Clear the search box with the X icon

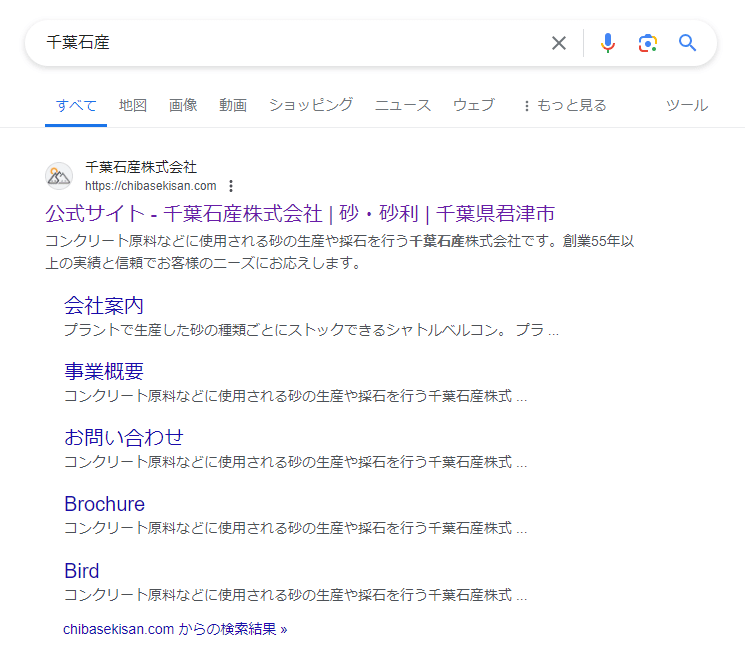559,43
